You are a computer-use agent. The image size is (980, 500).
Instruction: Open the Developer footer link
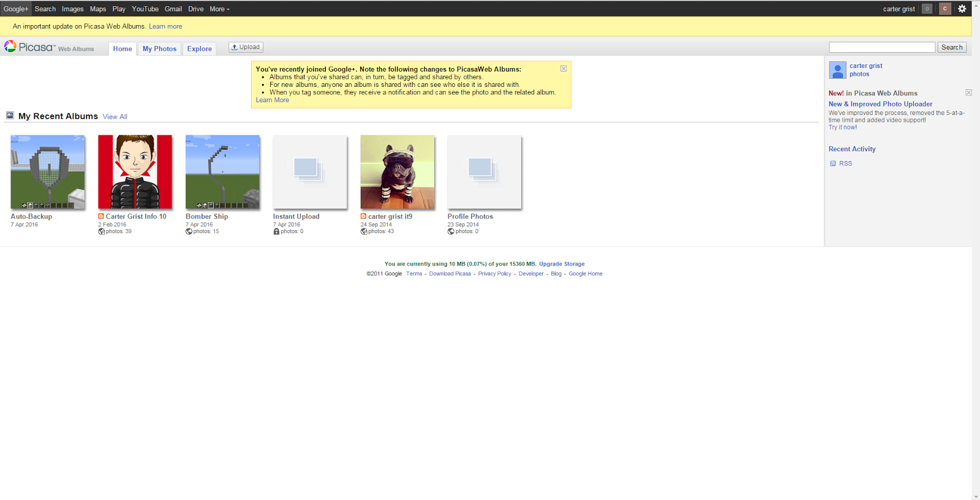[x=531, y=274]
